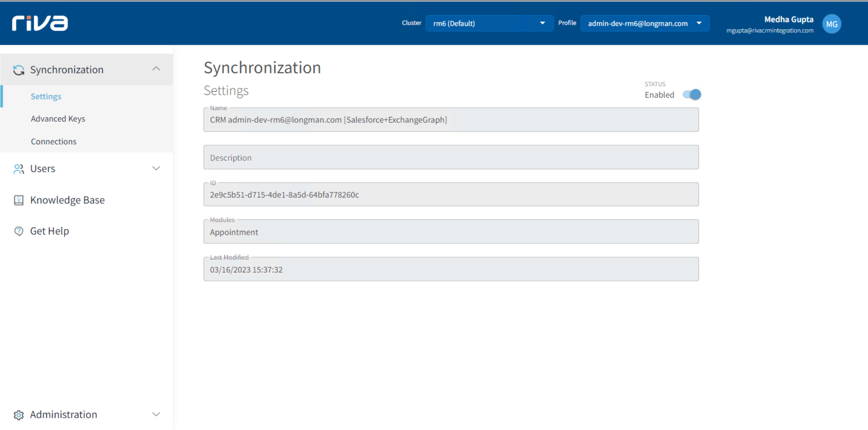Viewport: 868px width, 430px height.
Task: Click the Modules field showing Appointment
Action: point(451,232)
